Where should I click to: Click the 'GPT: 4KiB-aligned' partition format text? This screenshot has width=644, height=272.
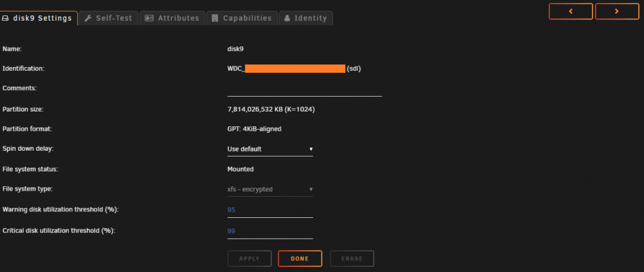[x=254, y=129]
